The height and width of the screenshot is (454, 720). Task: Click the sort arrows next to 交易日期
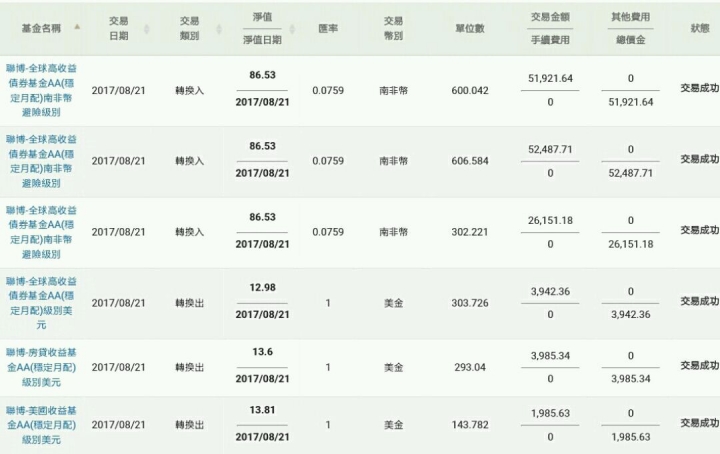(x=146, y=29)
